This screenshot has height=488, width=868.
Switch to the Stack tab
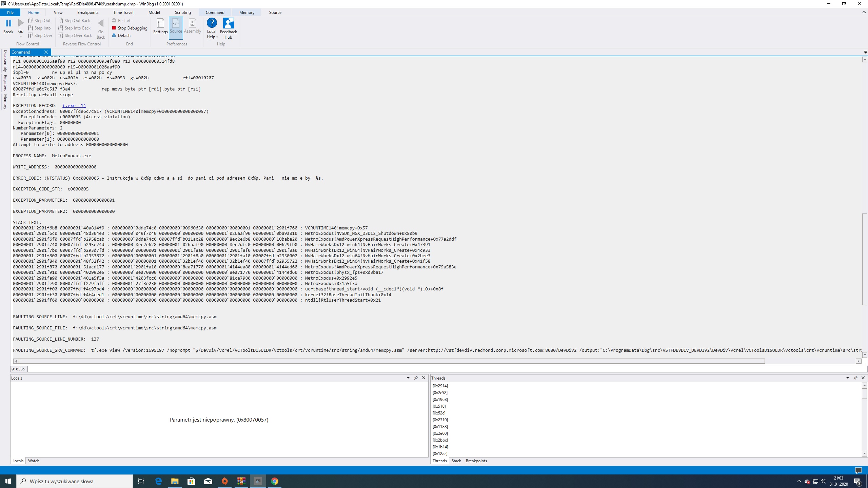coord(456,461)
